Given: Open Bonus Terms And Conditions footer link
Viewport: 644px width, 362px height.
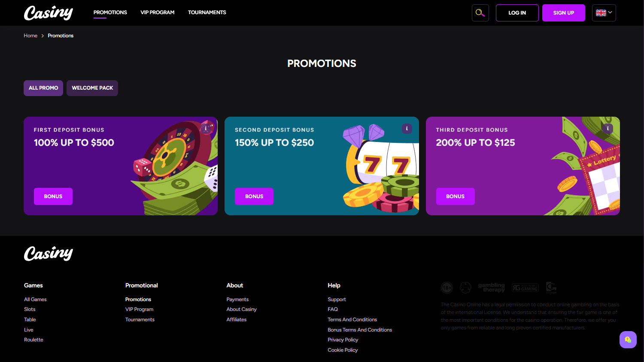Looking at the screenshot, I should 360,330.
